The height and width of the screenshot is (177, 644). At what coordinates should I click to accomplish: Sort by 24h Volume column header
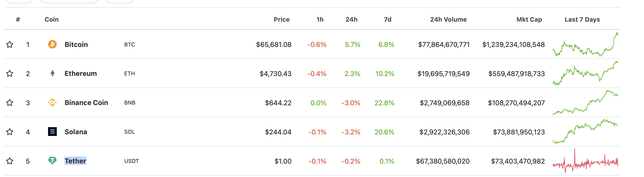click(x=448, y=19)
